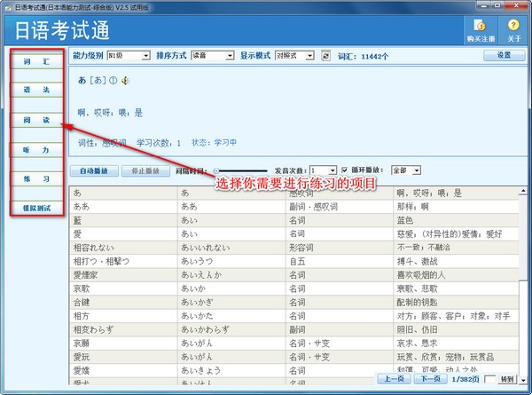Open the 排序方式 dropdown
The width and height of the screenshot is (532, 395).
[x=228, y=55]
